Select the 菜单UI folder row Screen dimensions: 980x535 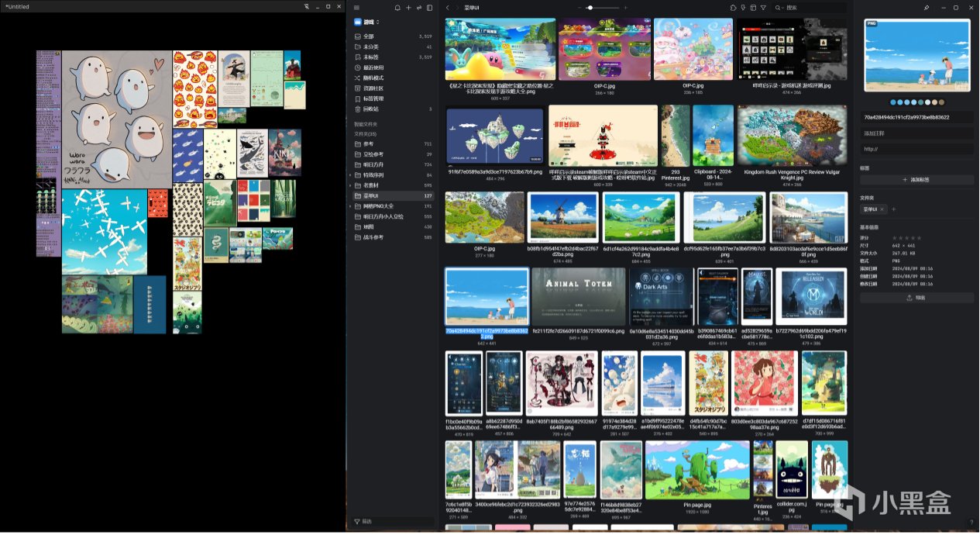tap(394, 196)
